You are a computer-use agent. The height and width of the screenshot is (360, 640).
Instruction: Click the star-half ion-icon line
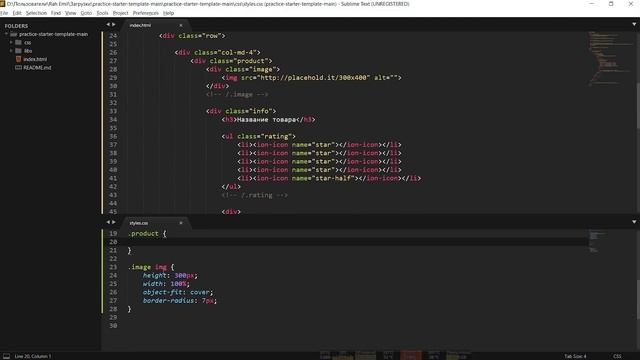pyautogui.click(x=329, y=178)
